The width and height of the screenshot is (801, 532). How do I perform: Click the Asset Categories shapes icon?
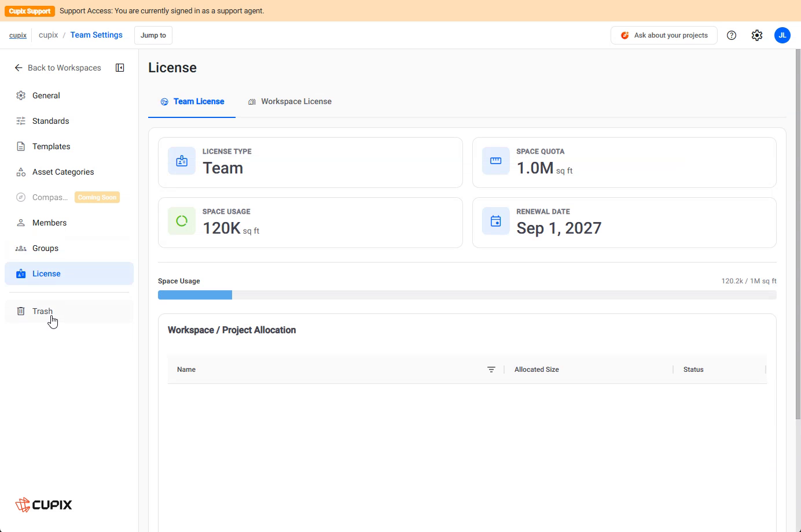21,172
